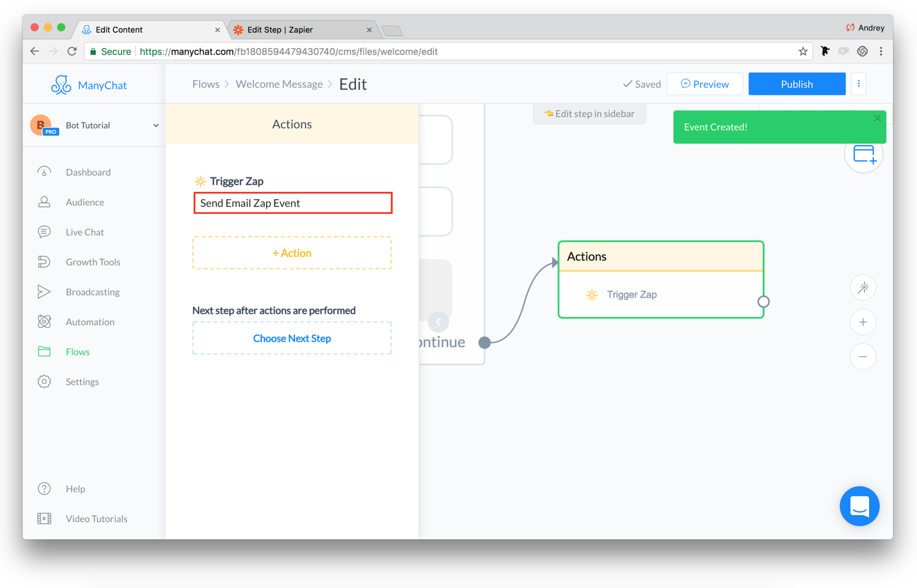This screenshot has height=588, width=917.
Task: Click the Publish button in top bar
Action: click(796, 84)
